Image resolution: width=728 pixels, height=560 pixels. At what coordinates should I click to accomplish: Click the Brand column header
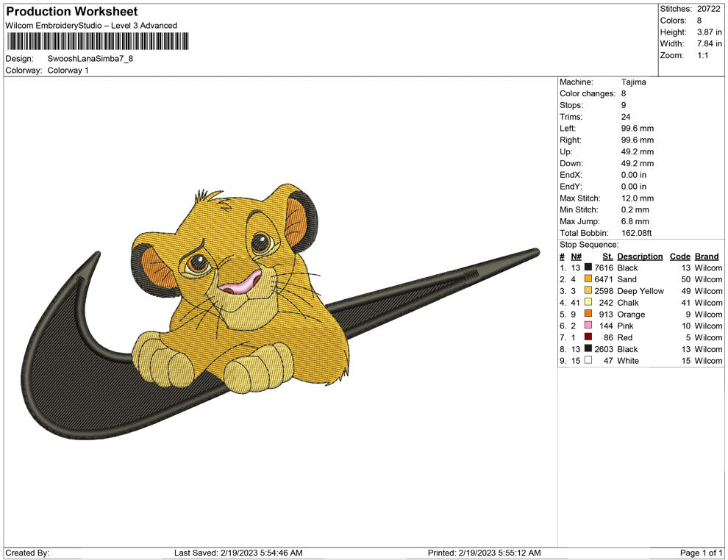[707, 256]
